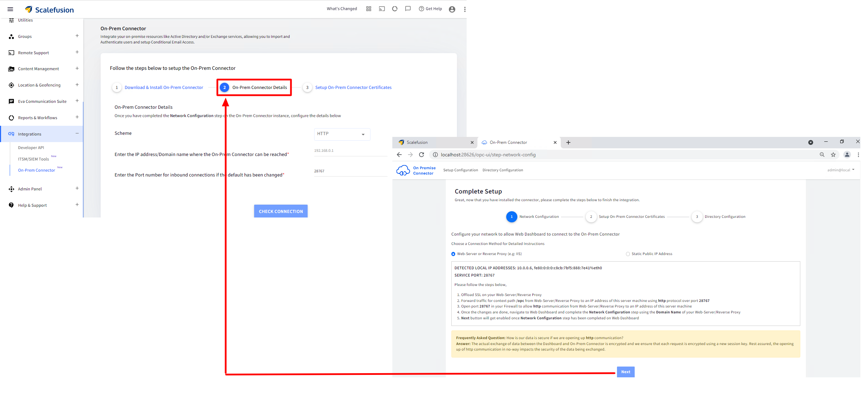
Task: Open ITSM/SIEM Tools submenu item
Action: (x=33, y=159)
